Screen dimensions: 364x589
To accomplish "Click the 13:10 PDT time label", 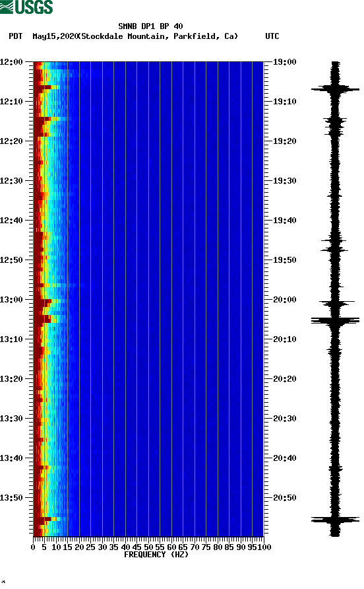I will (x=12, y=339).
